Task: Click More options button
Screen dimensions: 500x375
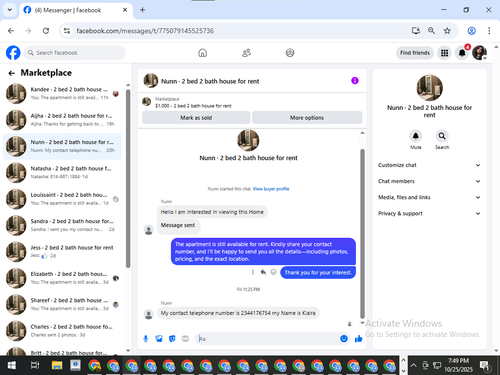Action: pyautogui.click(x=307, y=118)
